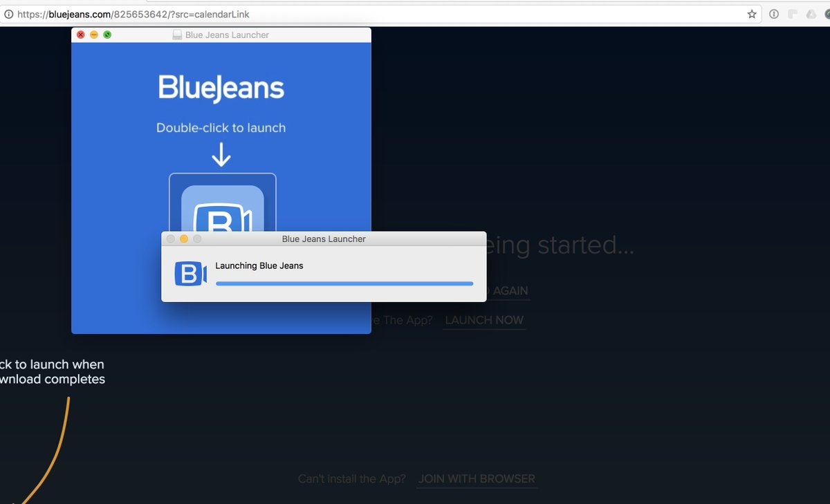Maximize the blue Blue Jeans Launcher installer window
830x504 pixels.
(107, 35)
